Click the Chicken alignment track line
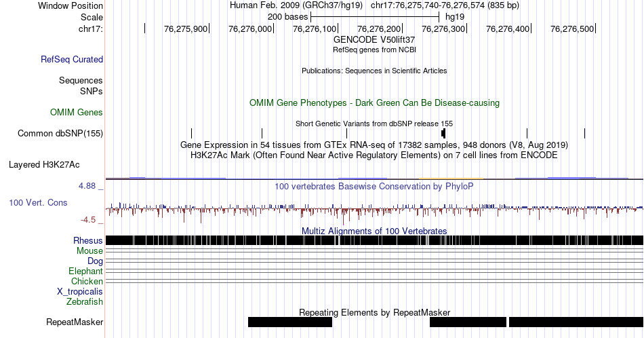 374,281
